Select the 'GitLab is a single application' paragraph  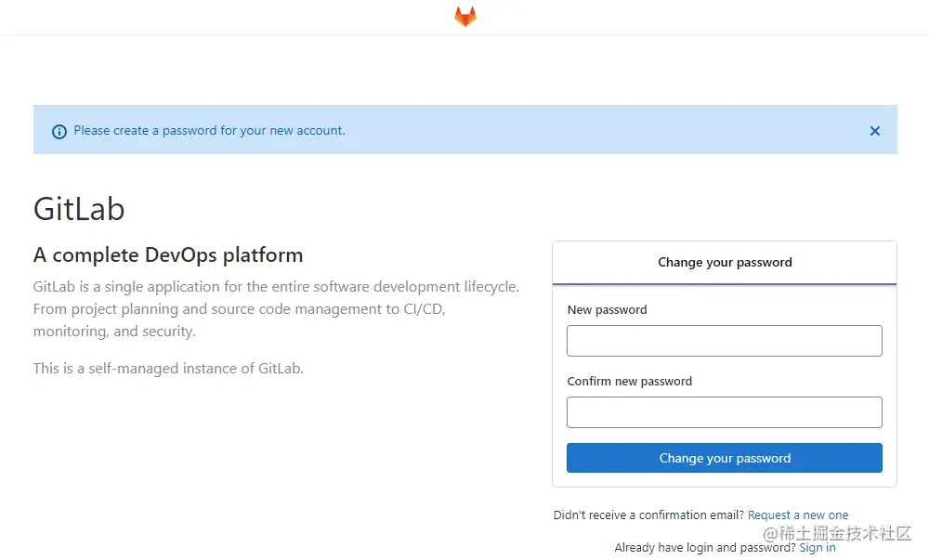[x=276, y=309]
